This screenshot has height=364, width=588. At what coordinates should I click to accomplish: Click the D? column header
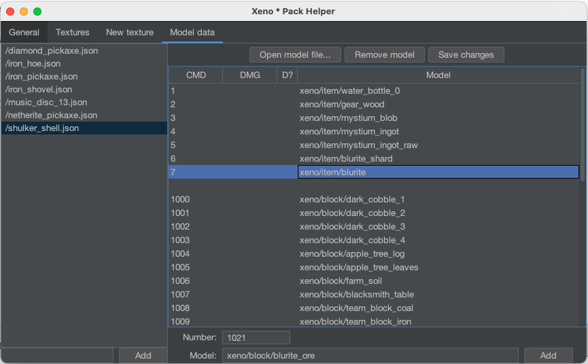[288, 75]
